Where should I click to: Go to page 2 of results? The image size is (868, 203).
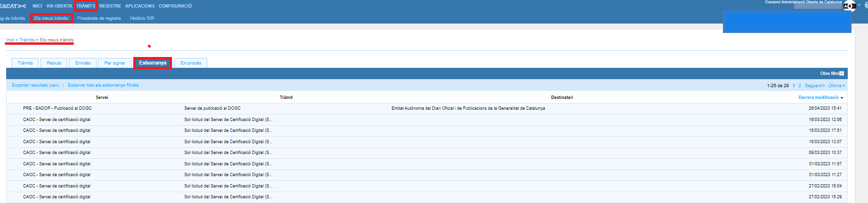click(x=800, y=86)
